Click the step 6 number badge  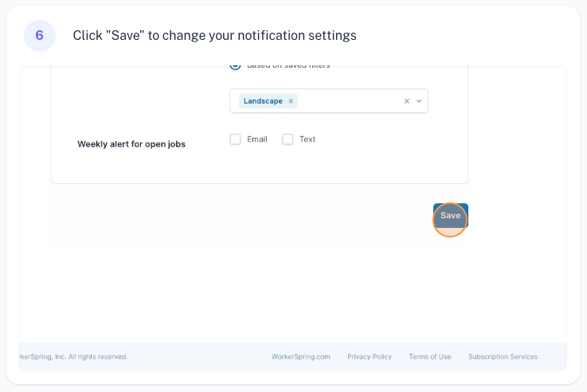39,36
